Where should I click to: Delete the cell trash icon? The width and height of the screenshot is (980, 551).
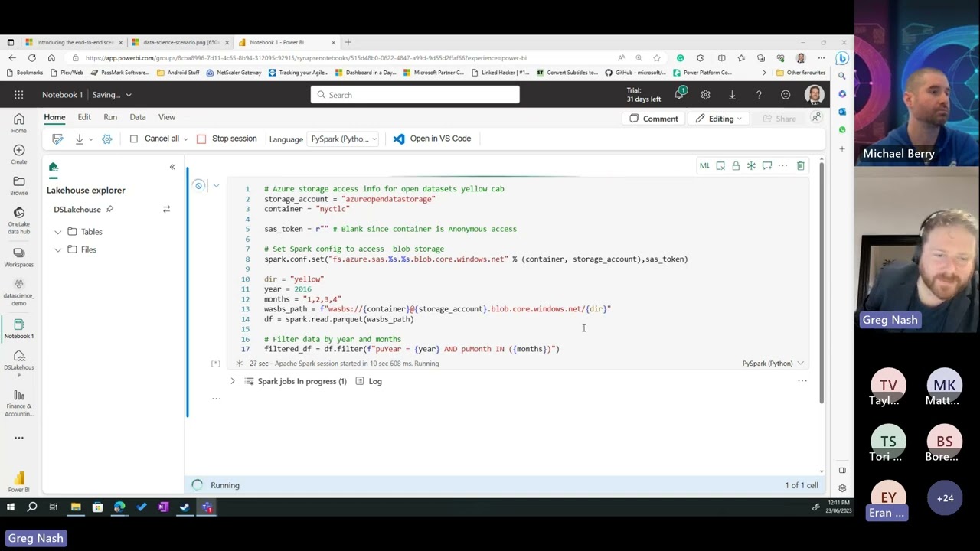[801, 165]
